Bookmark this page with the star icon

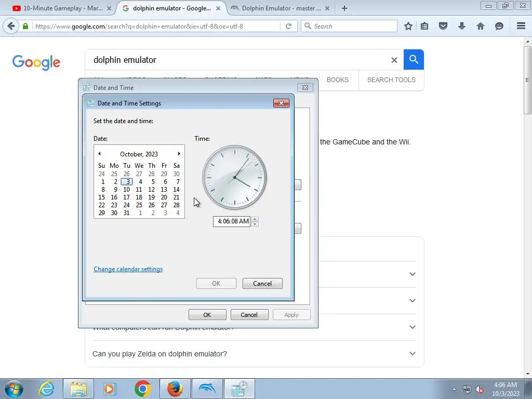coord(408,26)
